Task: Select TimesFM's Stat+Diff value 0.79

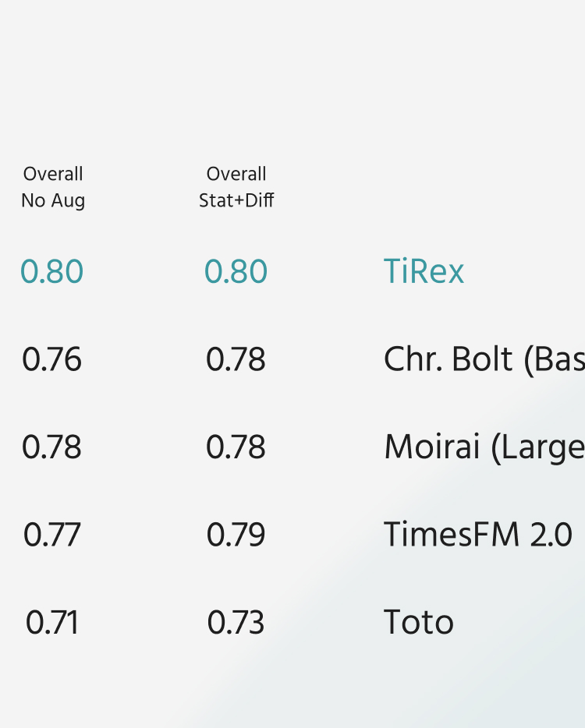Action: coord(236,535)
